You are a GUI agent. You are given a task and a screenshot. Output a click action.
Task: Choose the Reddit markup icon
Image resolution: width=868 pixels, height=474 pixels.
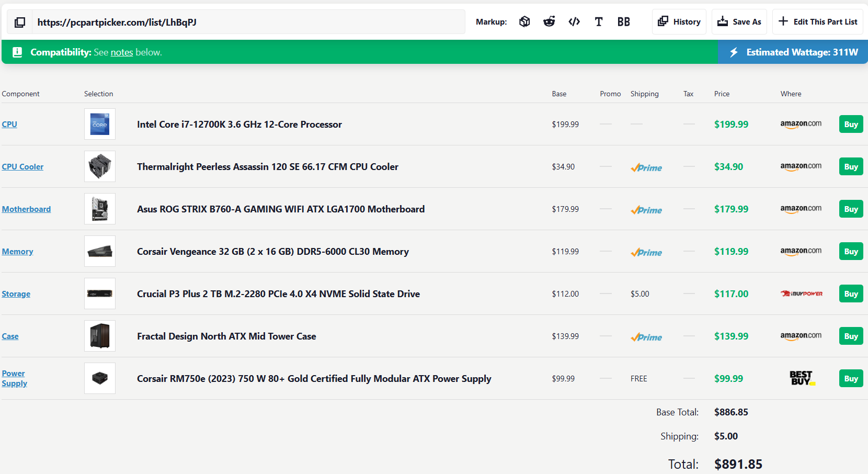[x=549, y=21]
